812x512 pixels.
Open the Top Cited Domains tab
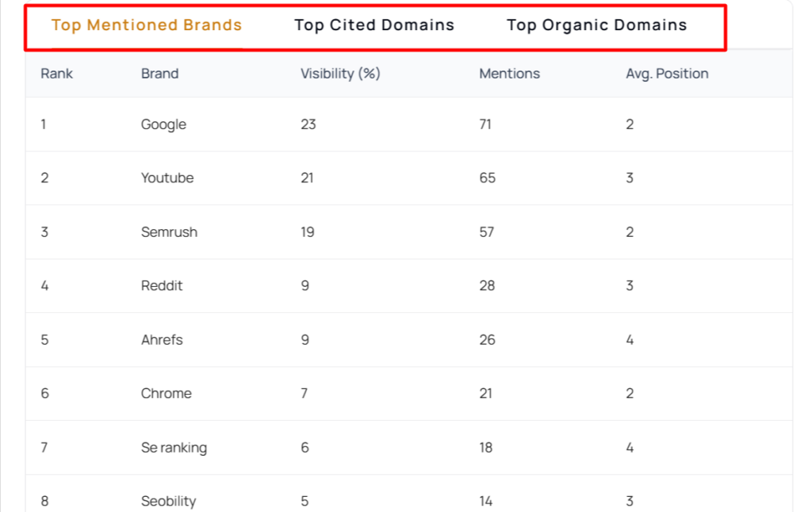(x=374, y=25)
